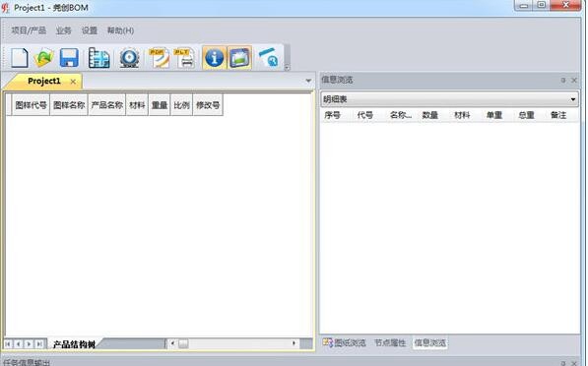Screen dimensions: 588x366
Task: Open the document tab list arrow
Action: pyautogui.click(x=308, y=81)
